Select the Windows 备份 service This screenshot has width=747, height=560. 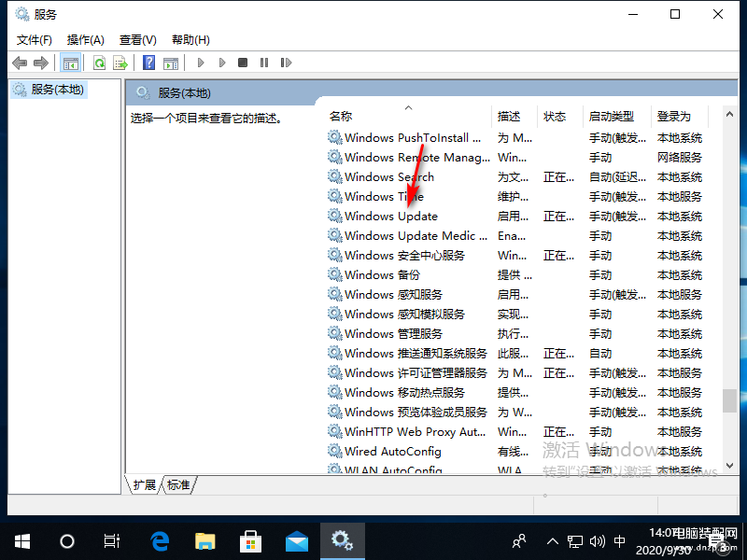517,274
